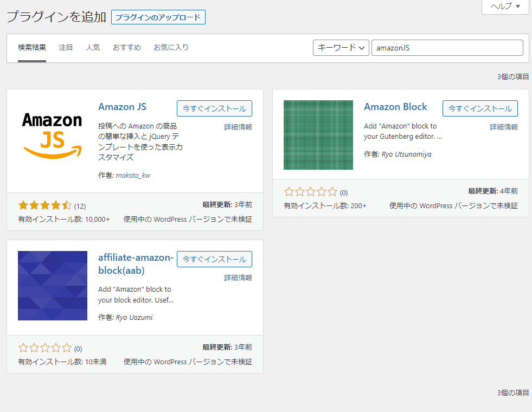
Task: Open the おすすめ tab
Action: pyautogui.click(x=127, y=48)
